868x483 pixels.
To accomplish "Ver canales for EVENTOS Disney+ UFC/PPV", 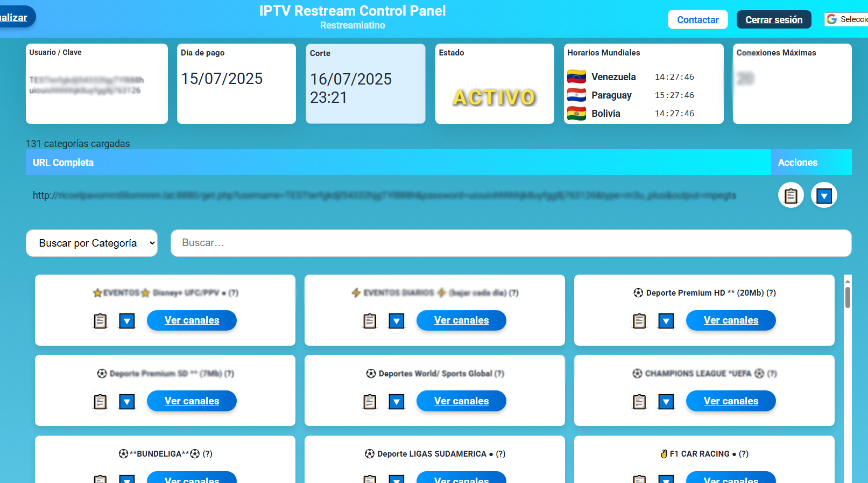I will (192, 320).
